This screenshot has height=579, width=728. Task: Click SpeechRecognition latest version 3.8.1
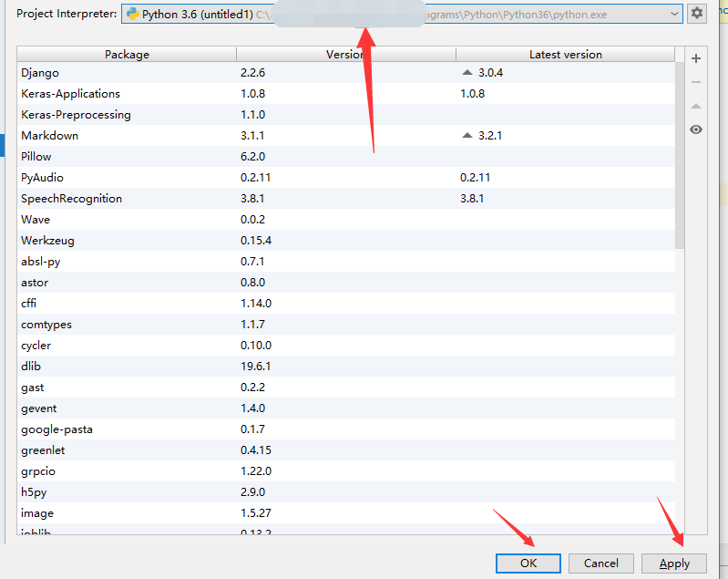click(472, 199)
